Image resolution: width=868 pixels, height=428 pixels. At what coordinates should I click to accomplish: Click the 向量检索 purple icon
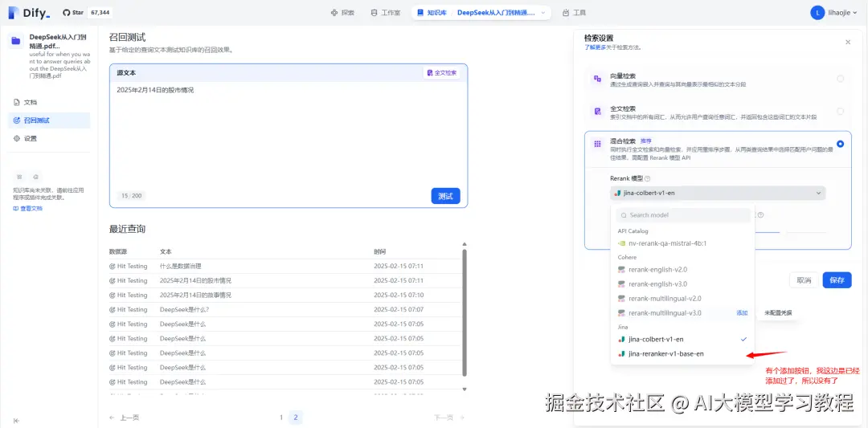point(597,79)
